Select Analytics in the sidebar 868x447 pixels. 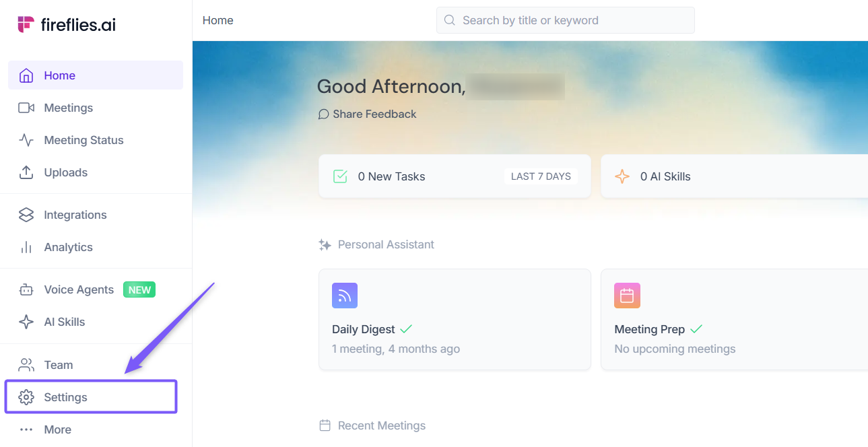[x=96, y=247]
